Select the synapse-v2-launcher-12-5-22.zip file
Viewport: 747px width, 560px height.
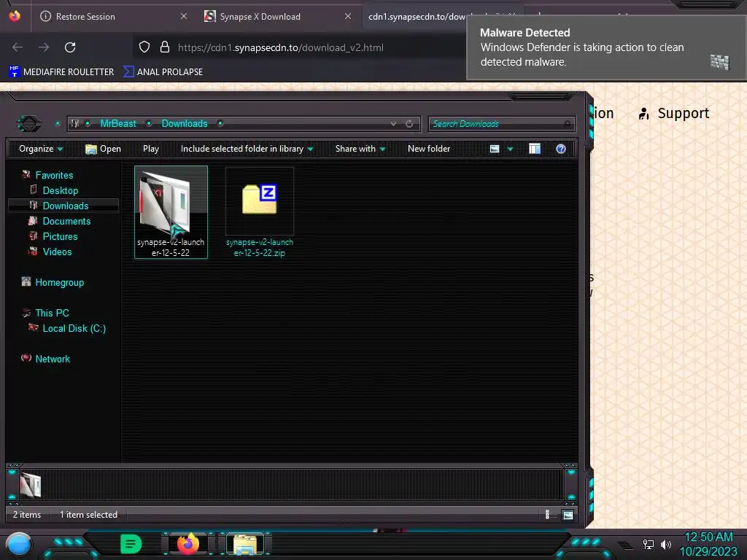tap(260, 212)
